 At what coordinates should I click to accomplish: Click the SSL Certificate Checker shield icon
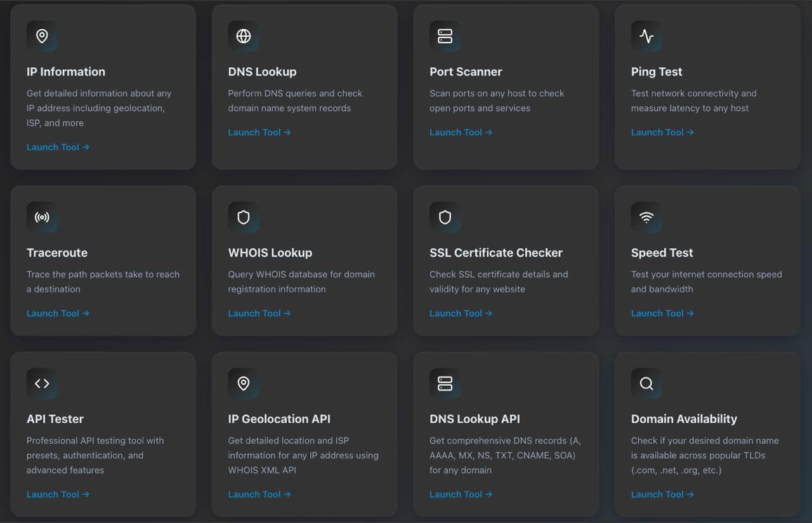(x=445, y=217)
